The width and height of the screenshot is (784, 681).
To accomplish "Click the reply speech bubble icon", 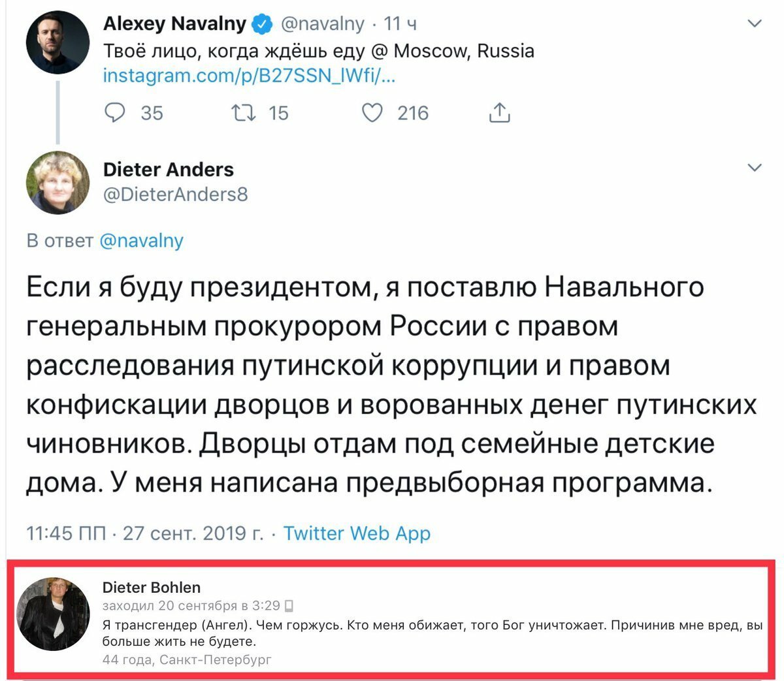I will (x=115, y=113).
